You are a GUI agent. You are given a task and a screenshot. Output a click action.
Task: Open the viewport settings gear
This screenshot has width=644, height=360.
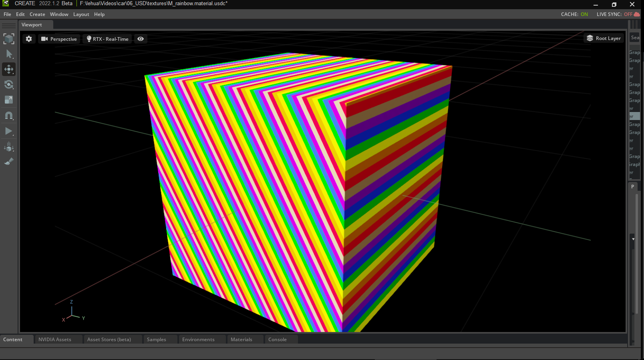tap(28, 39)
